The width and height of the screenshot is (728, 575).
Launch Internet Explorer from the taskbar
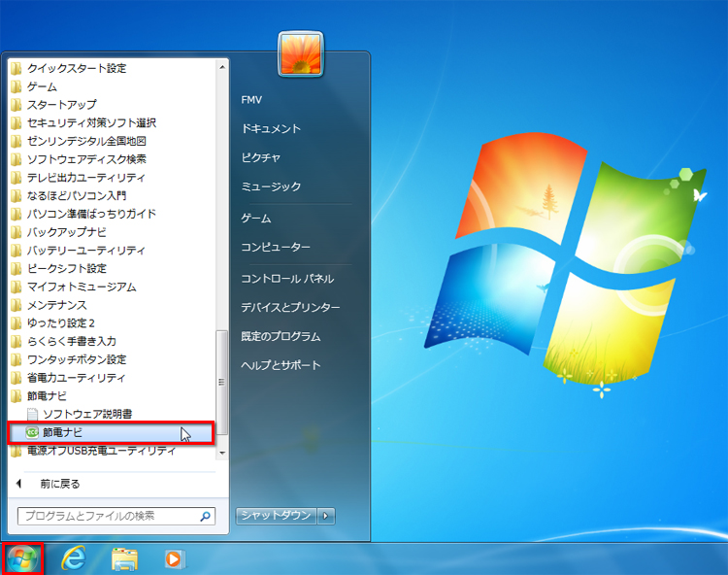[x=75, y=558]
